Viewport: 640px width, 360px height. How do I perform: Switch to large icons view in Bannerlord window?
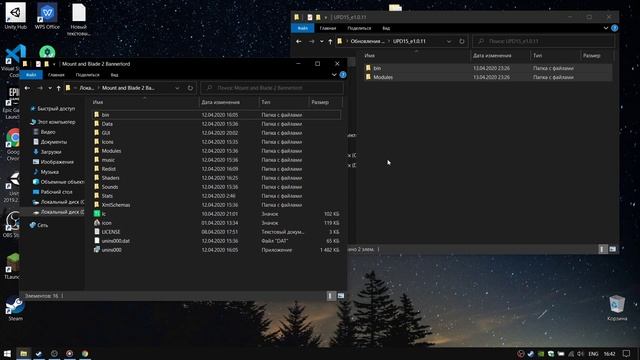click(341, 296)
